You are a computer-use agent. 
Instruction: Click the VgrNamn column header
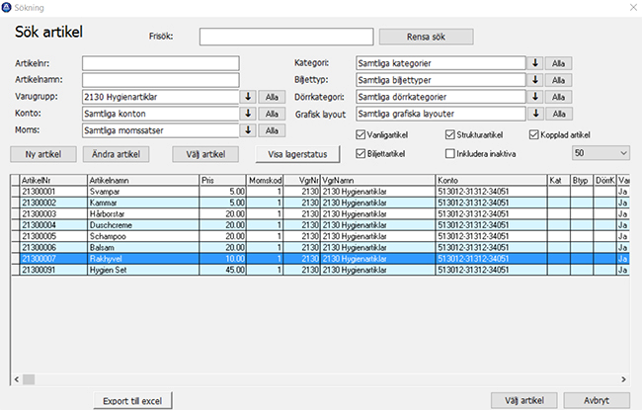pos(378,180)
